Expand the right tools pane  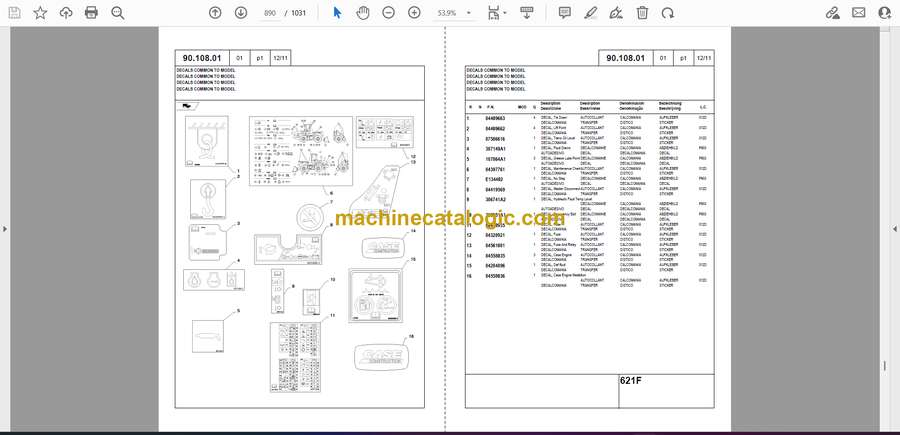coord(895,229)
